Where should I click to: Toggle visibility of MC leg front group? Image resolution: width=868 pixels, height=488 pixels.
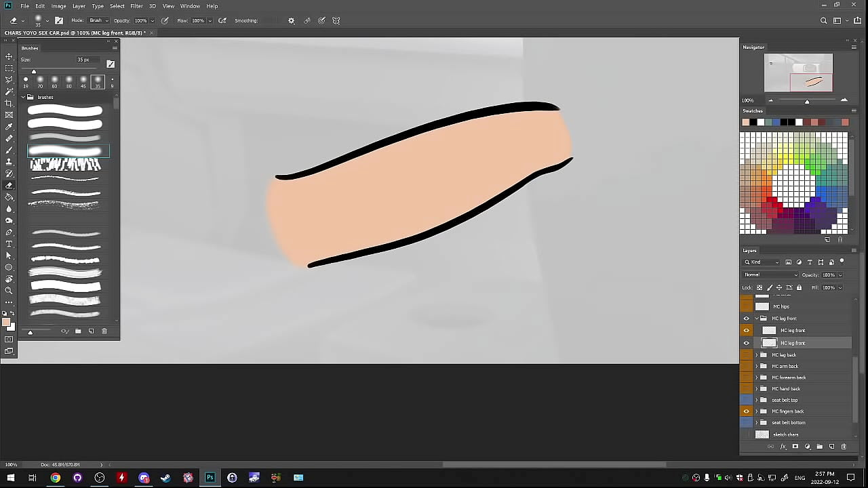(747, 319)
